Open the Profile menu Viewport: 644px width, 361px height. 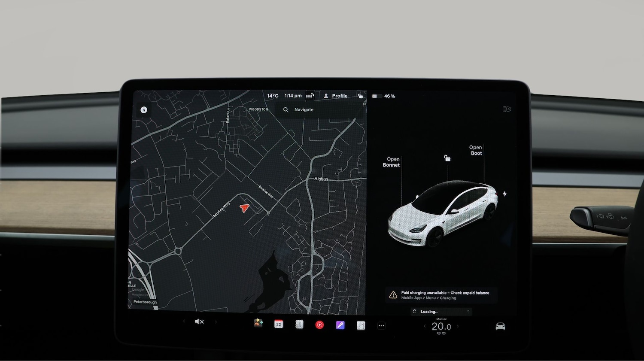click(x=336, y=96)
